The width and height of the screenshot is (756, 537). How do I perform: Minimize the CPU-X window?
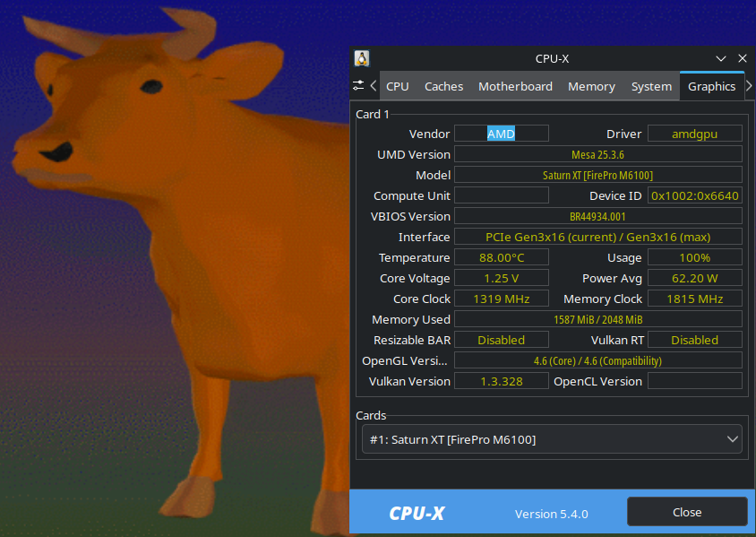(721, 58)
